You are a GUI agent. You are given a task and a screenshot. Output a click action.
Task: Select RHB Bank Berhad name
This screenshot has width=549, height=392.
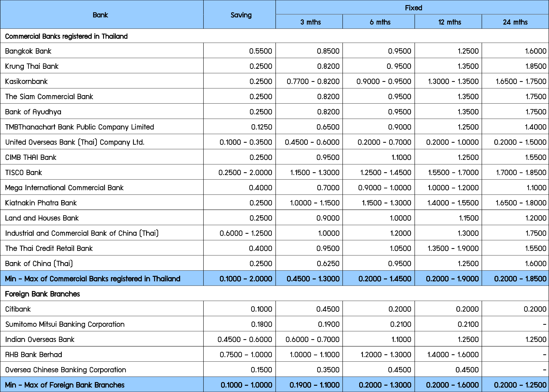[x=34, y=355]
